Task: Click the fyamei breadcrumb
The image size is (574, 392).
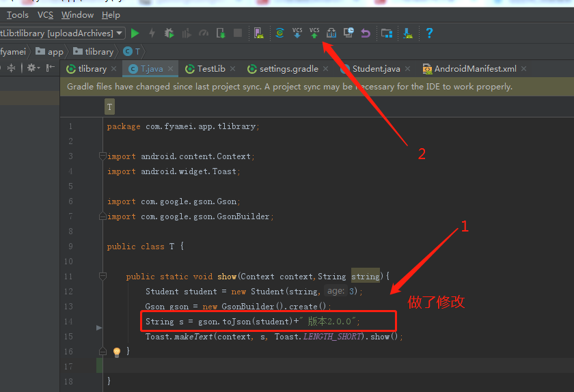Action: pos(13,52)
